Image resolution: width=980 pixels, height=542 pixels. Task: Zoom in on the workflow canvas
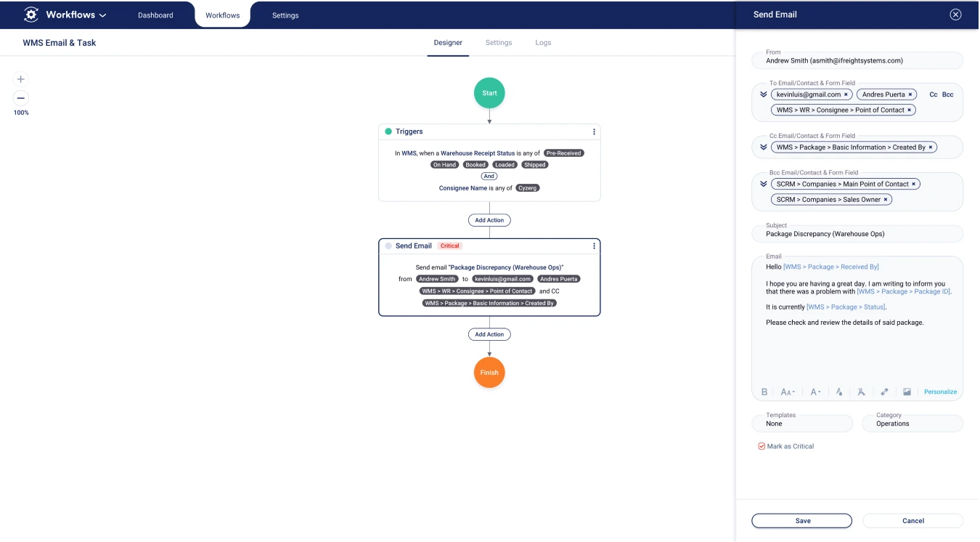(x=21, y=79)
